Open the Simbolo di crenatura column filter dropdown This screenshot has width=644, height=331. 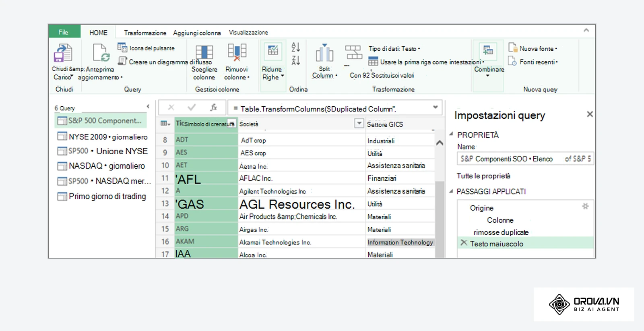[232, 123]
